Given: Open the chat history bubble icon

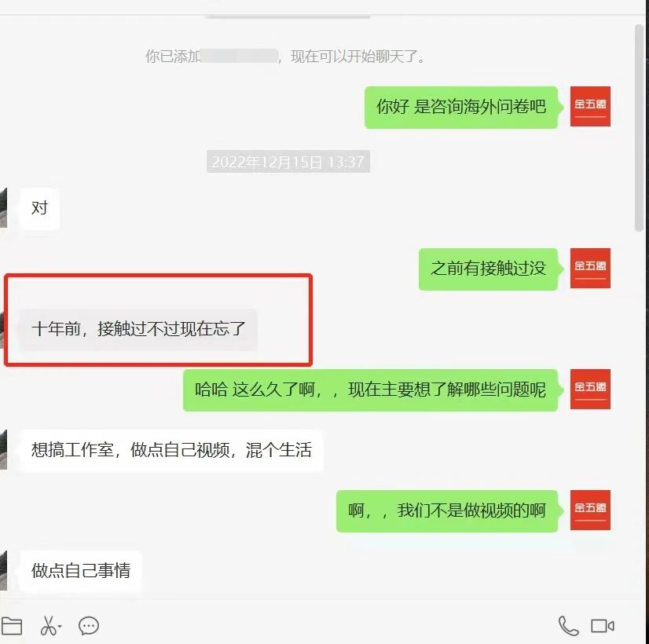Looking at the screenshot, I should coord(89,626).
